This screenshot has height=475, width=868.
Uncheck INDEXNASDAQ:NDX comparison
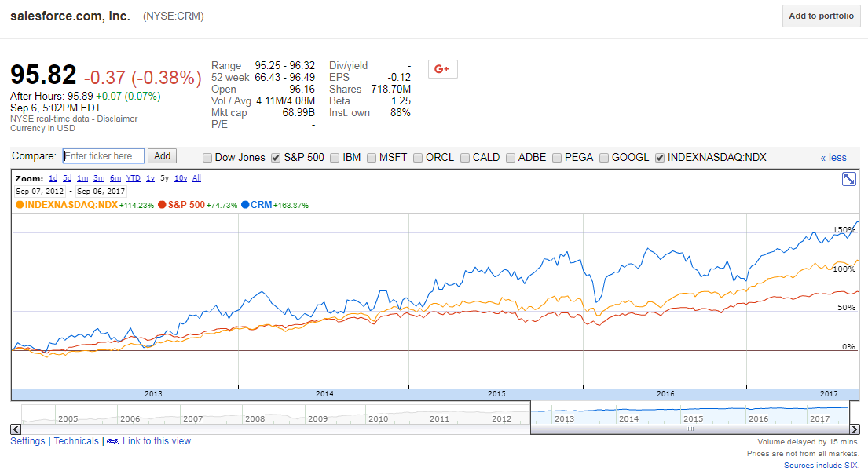click(660, 158)
